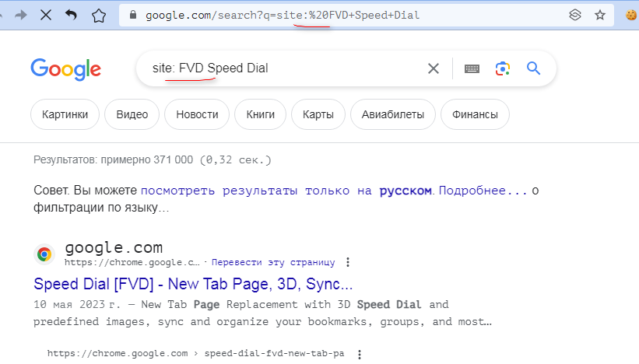The image size is (639, 364).
Task: Click the undo back arrow icon
Action: point(72,15)
